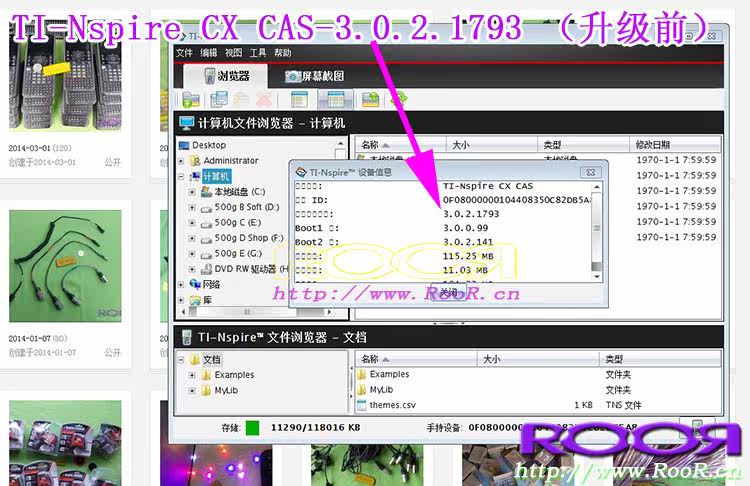This screenshot has width=750, height=486.
Task: Expand the DVD RW 驱动器 node
Action: (x=192, y=269)
